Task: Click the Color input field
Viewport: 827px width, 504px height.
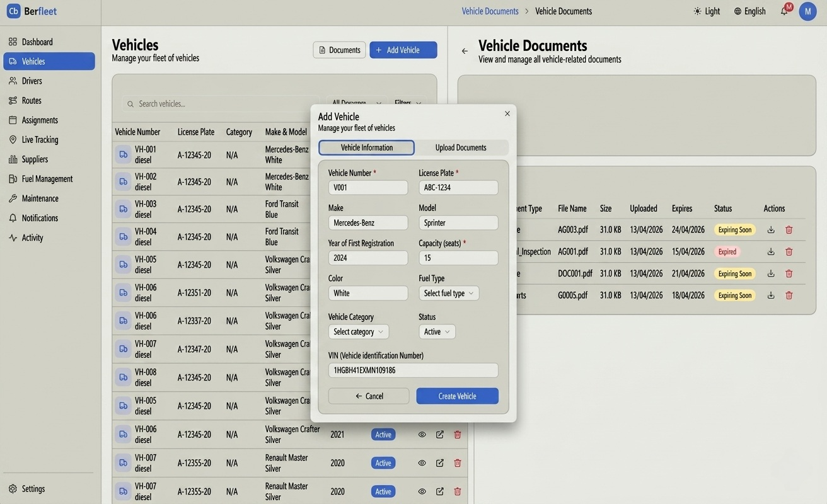Action: pos(368,293)
